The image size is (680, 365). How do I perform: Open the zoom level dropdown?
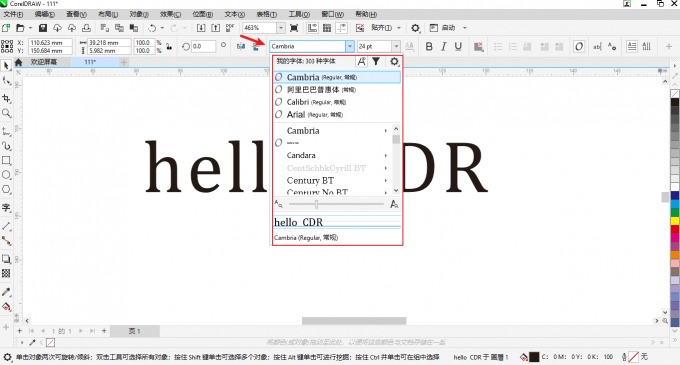pyautogui.click(x=281, y=28)
